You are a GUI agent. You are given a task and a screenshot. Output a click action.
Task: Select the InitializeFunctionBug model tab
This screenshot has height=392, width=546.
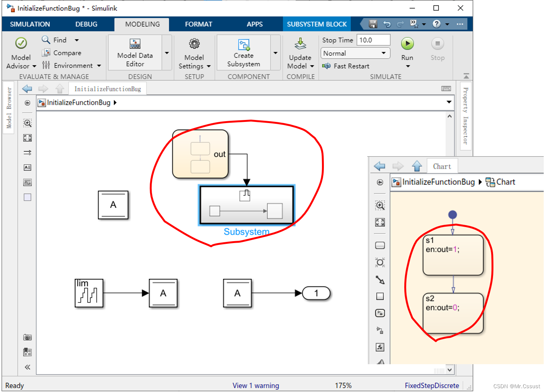tap(107, 89)
